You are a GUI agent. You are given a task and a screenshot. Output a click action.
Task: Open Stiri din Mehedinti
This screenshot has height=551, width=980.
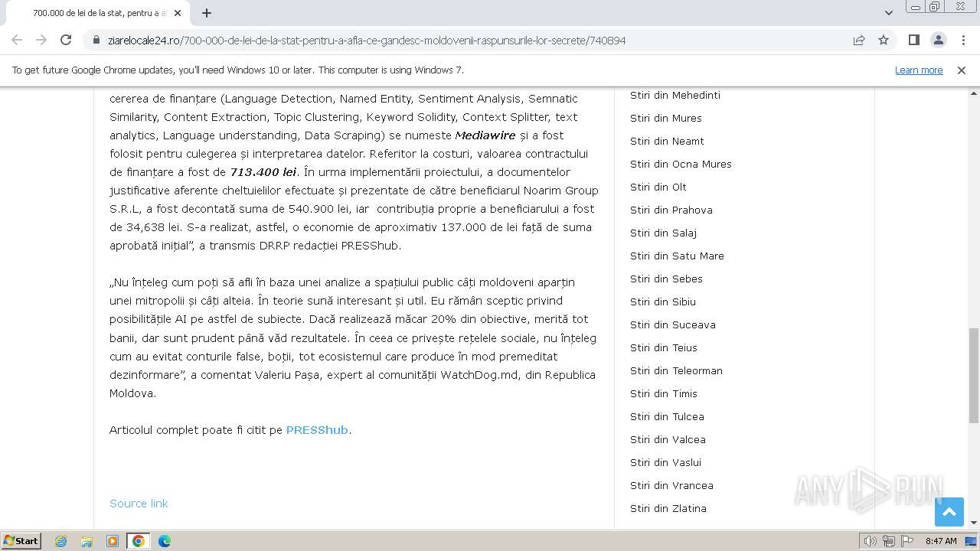click(x=675, y=95)
